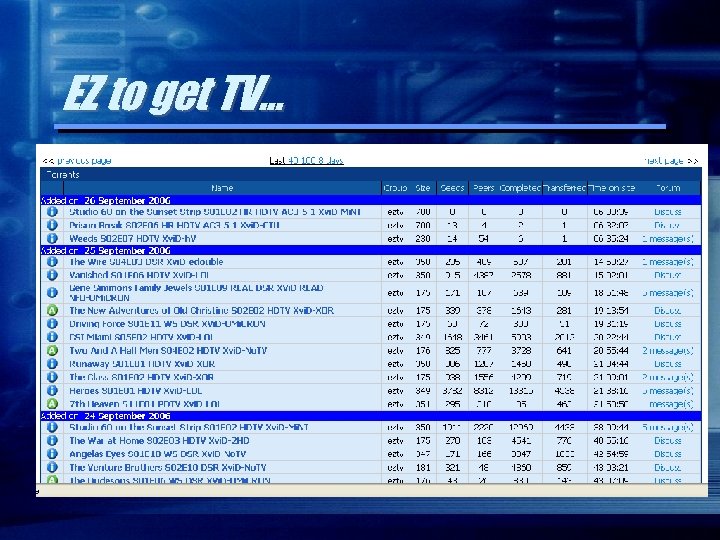Image resolution: width=720 pixels, height=540 pixels.
Task: Open Angelas Eyes S01E10 torrent link
Action: pos(158,454)
